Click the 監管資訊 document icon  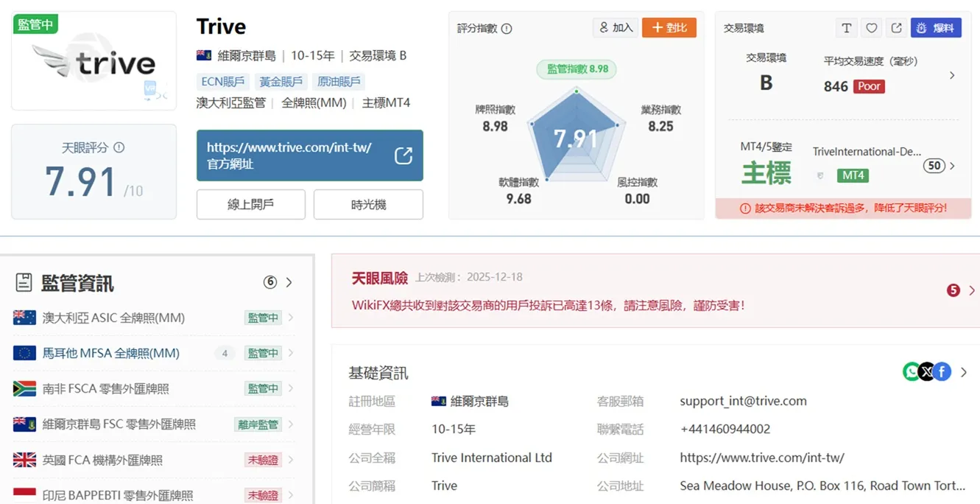tap(24, 282)
